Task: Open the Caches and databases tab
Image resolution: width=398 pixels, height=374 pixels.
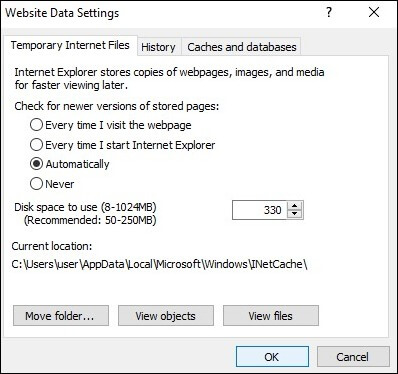Action: [242, 47]
